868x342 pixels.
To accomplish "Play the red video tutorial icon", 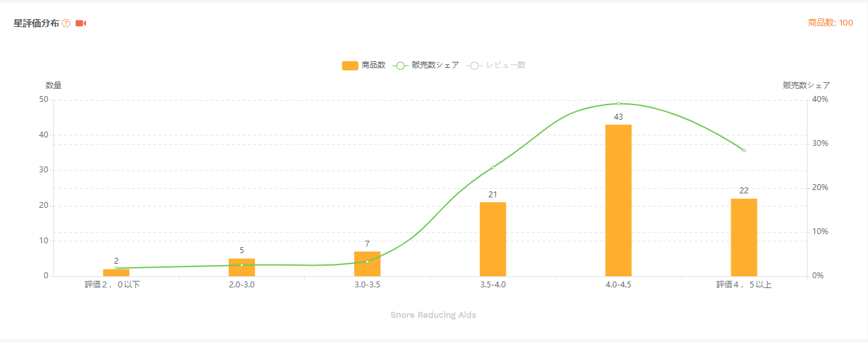I will [81, 24].
